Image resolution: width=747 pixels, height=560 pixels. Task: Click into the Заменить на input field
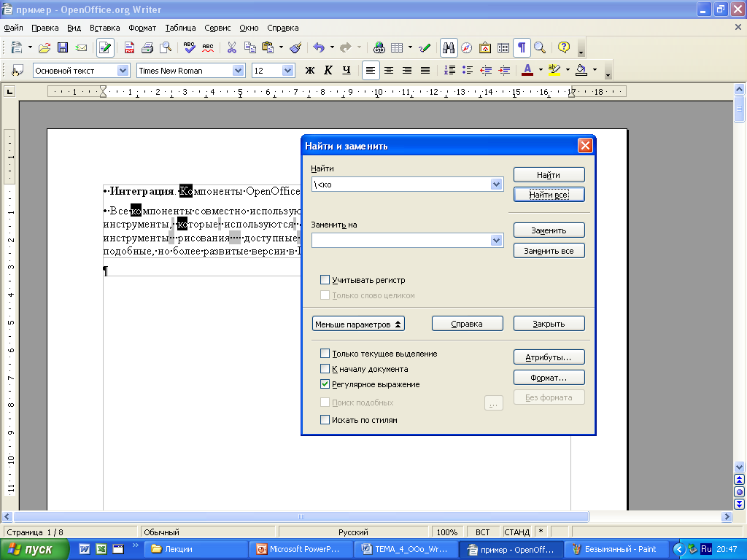pyautogui.click(x=401, y=241)
